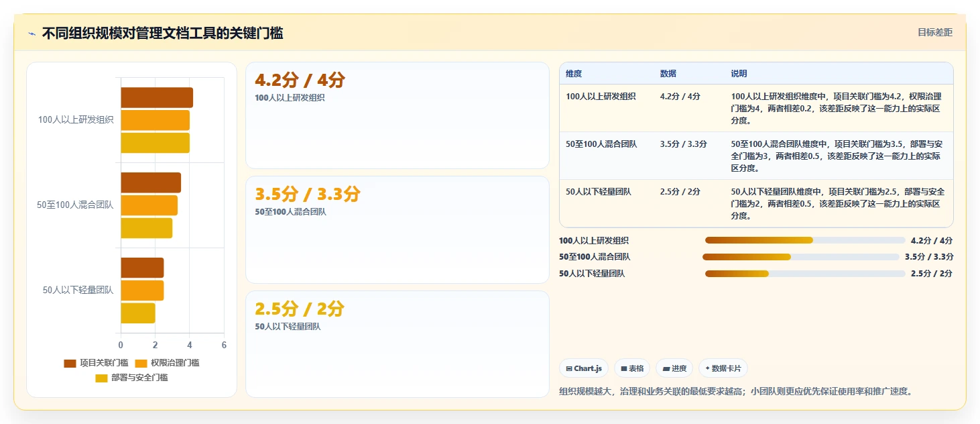Click the page title 不同组织规模对管理文档工具的关键门槛

(x=162, y=33)
